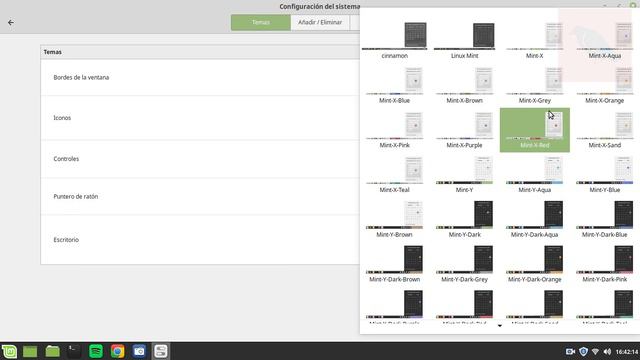Click the Bordes de la ventana row

(x=200, y=78)
